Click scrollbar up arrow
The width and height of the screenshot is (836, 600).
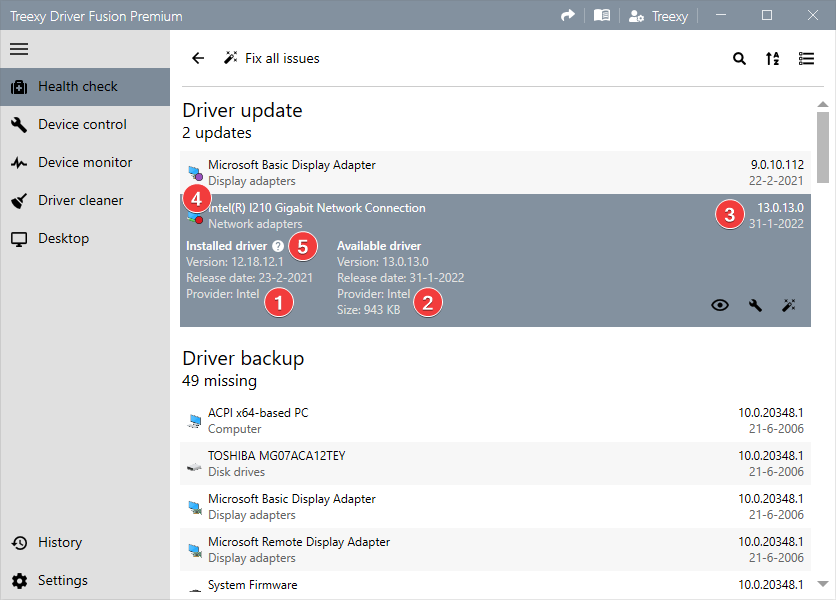pos(823,104)
